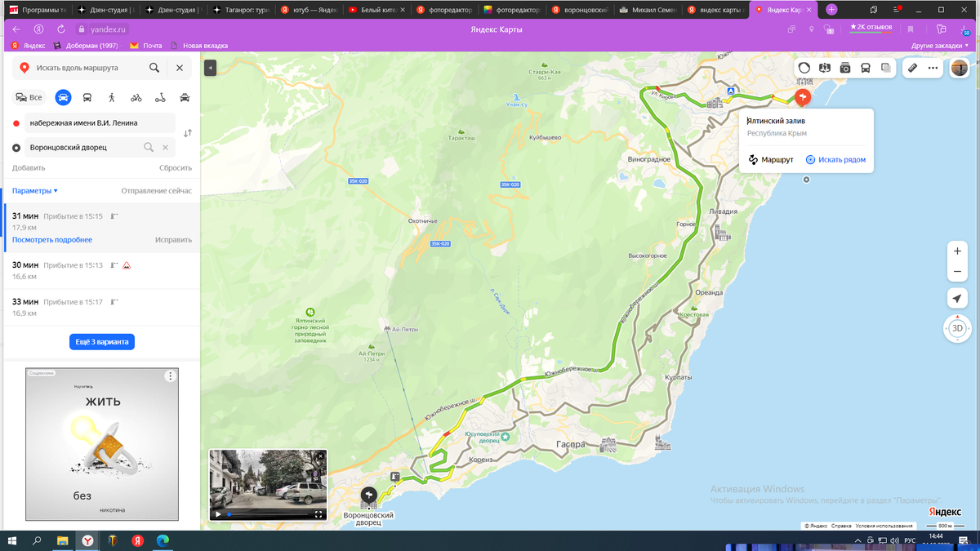Viewport: 980px width, 551px height.
Task: Select the car route mode icon
Action: (x=63, y=97)
